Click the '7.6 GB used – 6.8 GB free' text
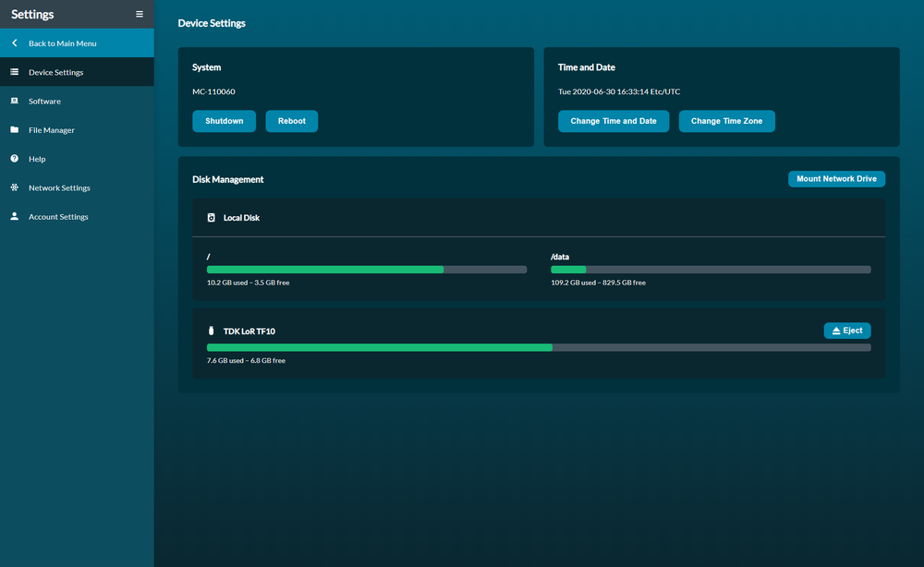The image size is (924, 567). pyautogui.click(x=246, y=360)
